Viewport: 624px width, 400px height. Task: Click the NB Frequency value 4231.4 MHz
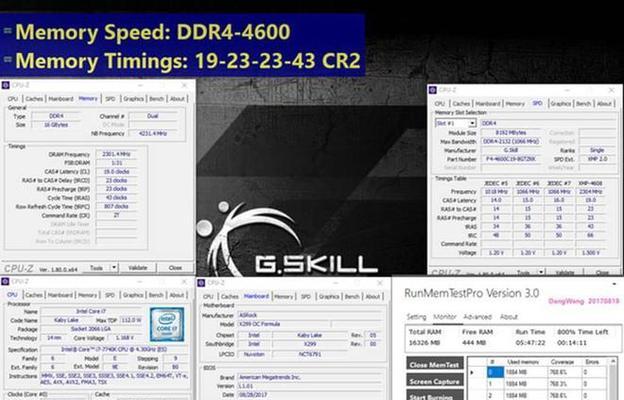(153, 133)
